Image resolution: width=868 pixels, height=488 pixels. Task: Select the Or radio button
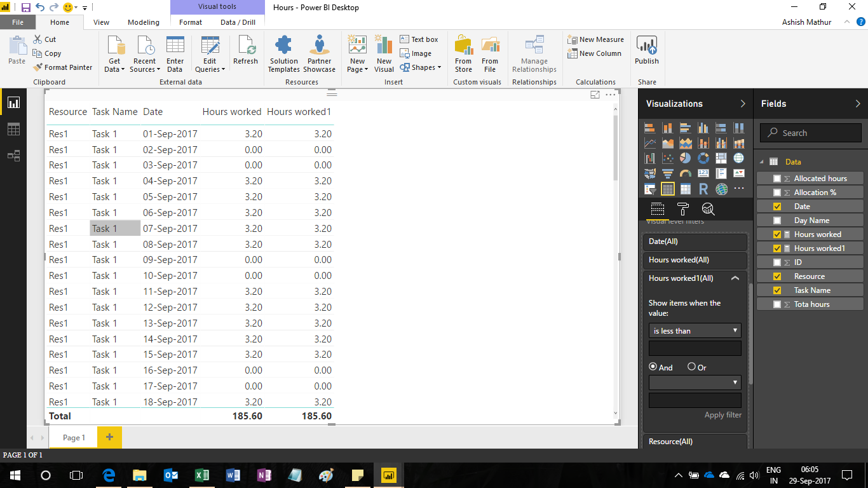691,367
